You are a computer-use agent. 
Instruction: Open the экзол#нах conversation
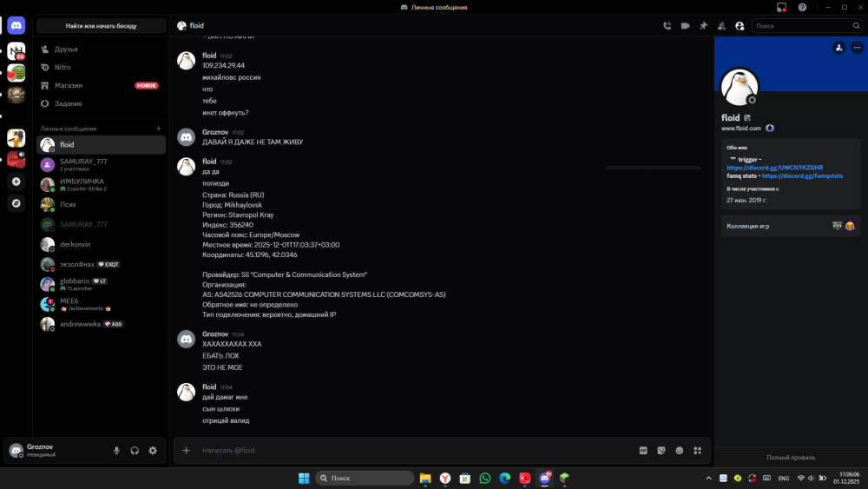click(101, 264)
